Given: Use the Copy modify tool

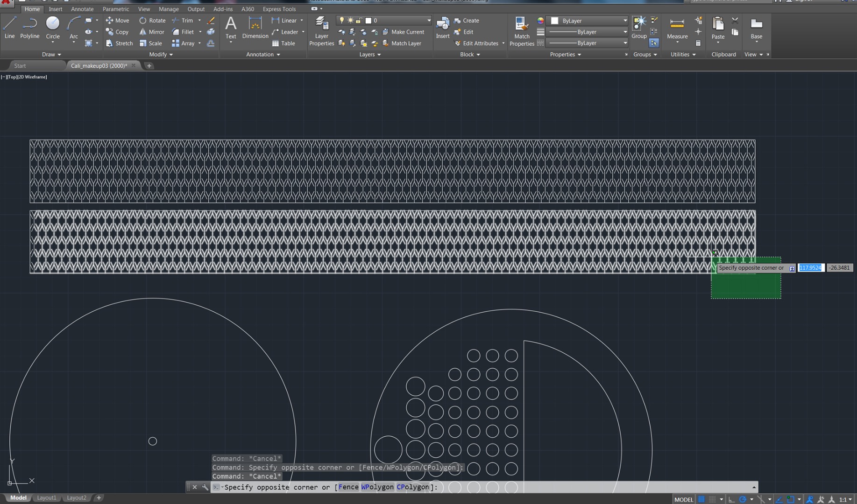Looking at the screenshot, I should pyautogui.click(x=117, y=32).
